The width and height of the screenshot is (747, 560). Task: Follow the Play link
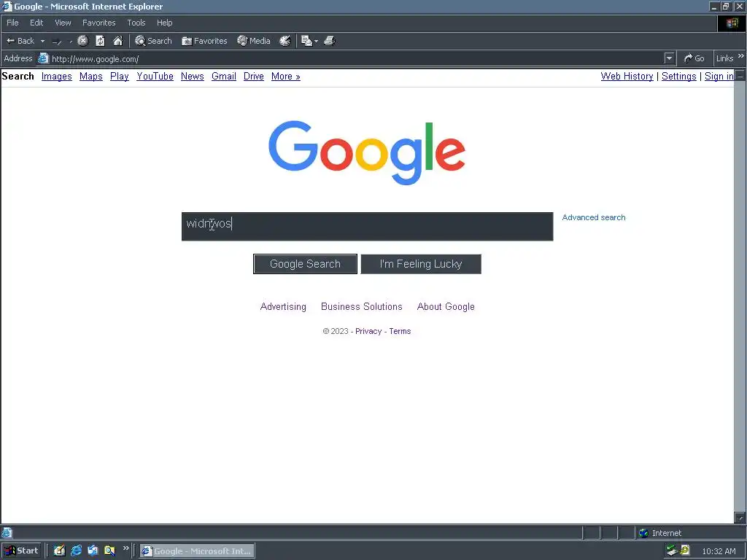[120, 76]
